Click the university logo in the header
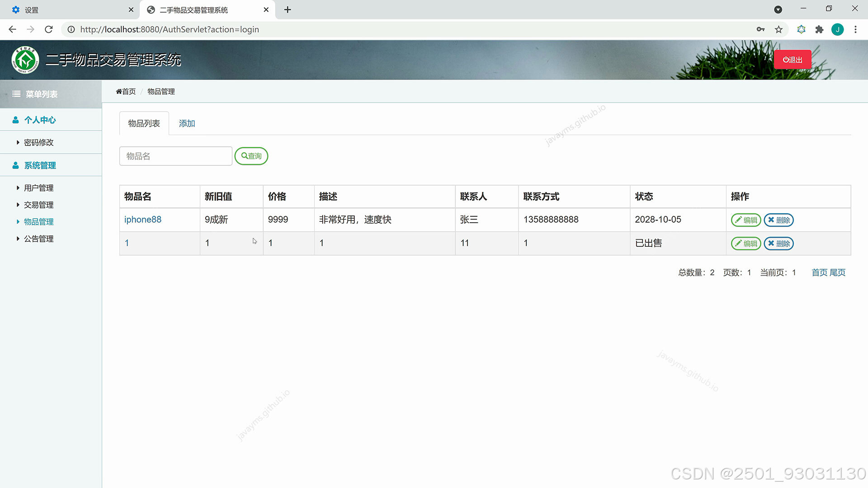The image size is (868, 488). tap(25, 60)
